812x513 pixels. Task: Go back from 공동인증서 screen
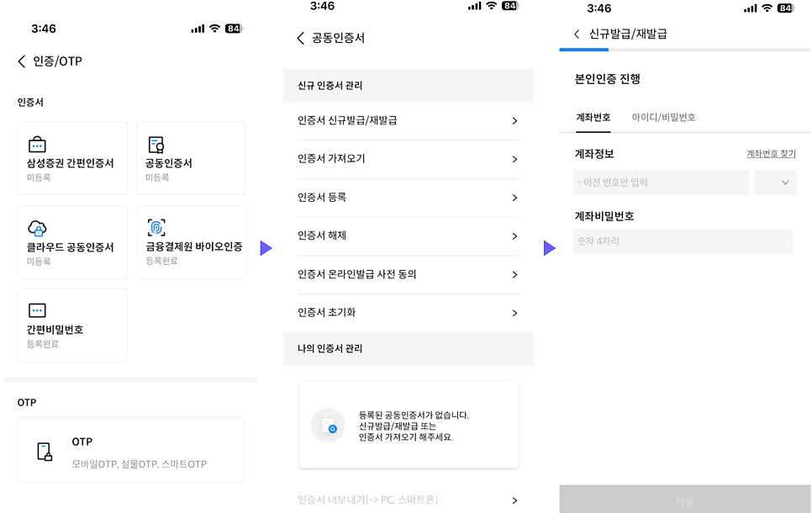[300, 38]
